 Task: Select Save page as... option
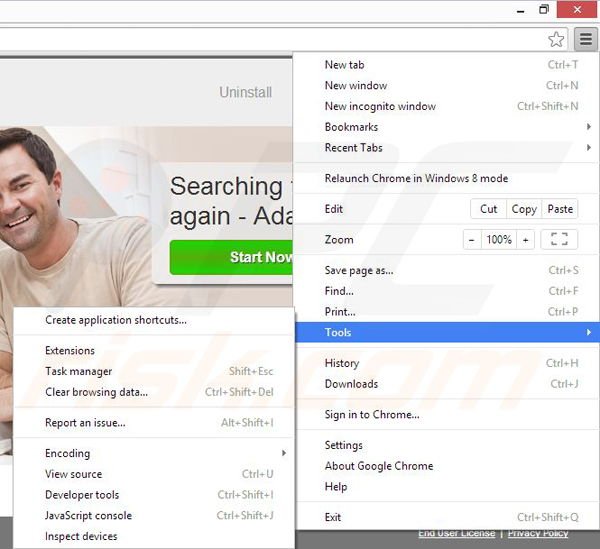point(446,270)
